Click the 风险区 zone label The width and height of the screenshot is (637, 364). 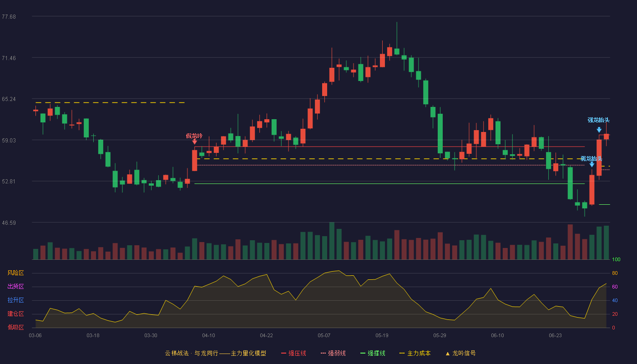click(x=15, y=273)
